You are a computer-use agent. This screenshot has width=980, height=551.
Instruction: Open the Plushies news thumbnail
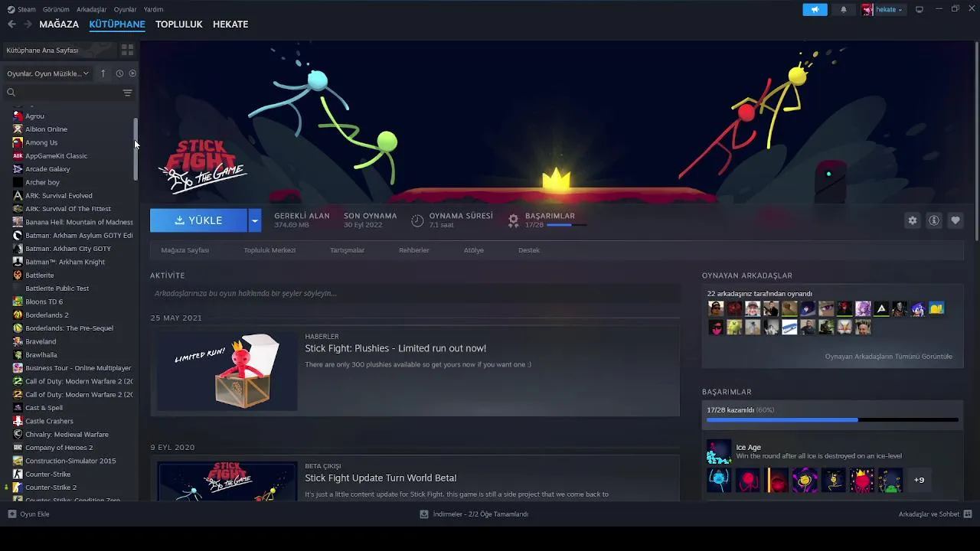(x=227, y=371)
